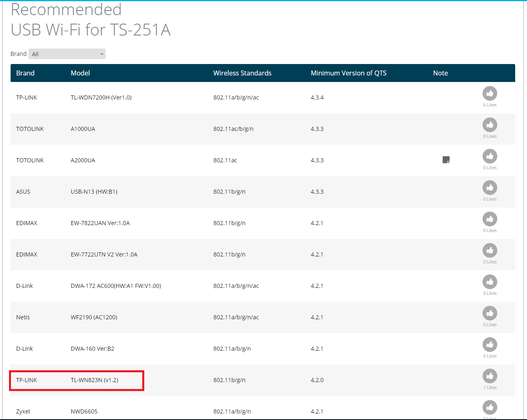Click thumbs-up for TOTOLINK A1000UA
This screenshot has height=420, width=527.
click(x=490, y=125)
